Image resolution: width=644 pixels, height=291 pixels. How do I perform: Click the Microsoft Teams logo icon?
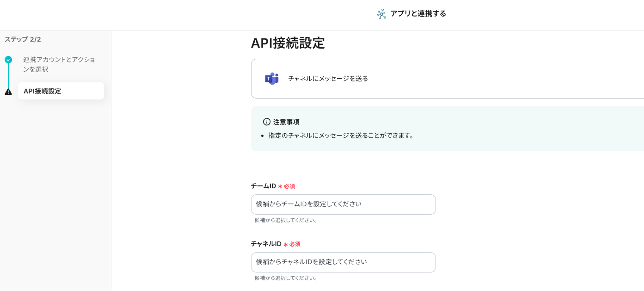272,79
